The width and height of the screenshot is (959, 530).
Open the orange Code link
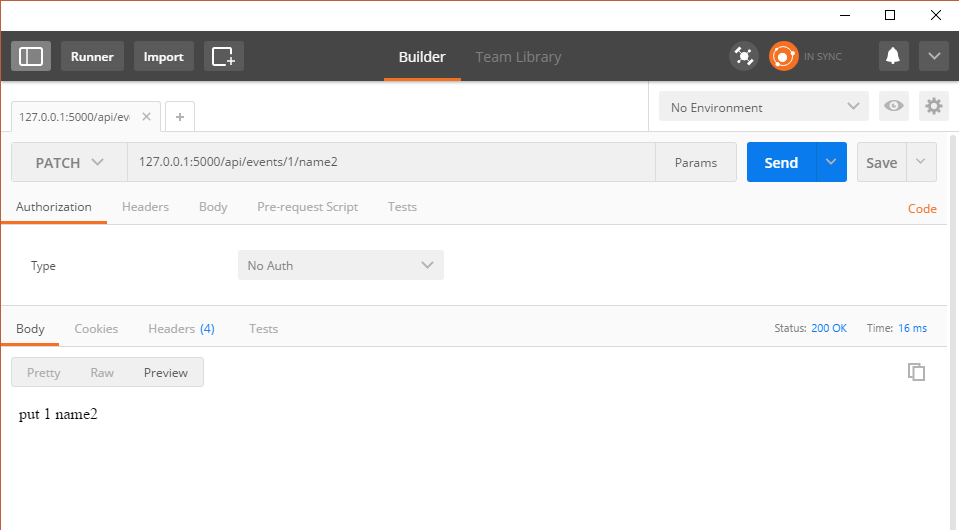[x=921, y=209]
